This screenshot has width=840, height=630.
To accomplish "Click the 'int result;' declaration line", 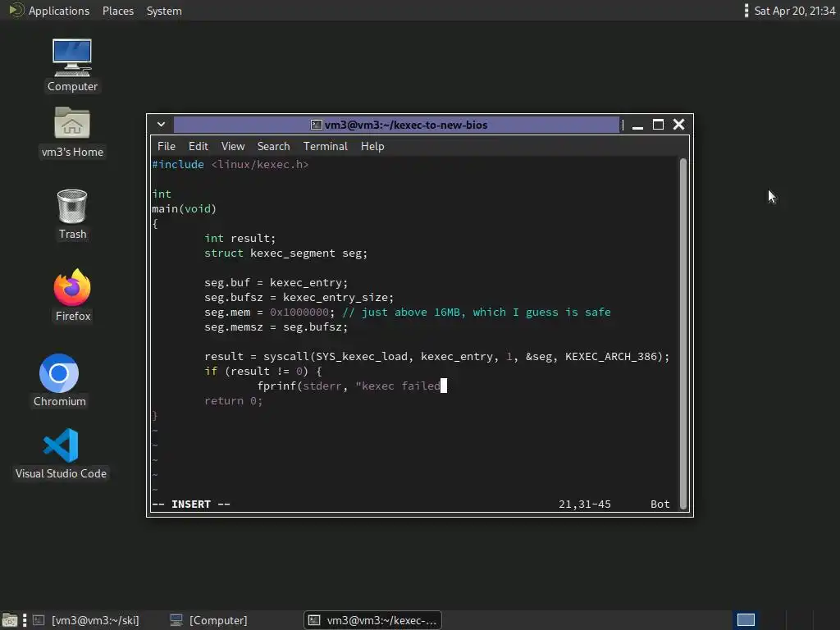I will pyautogui.click(x=240, y=239).
